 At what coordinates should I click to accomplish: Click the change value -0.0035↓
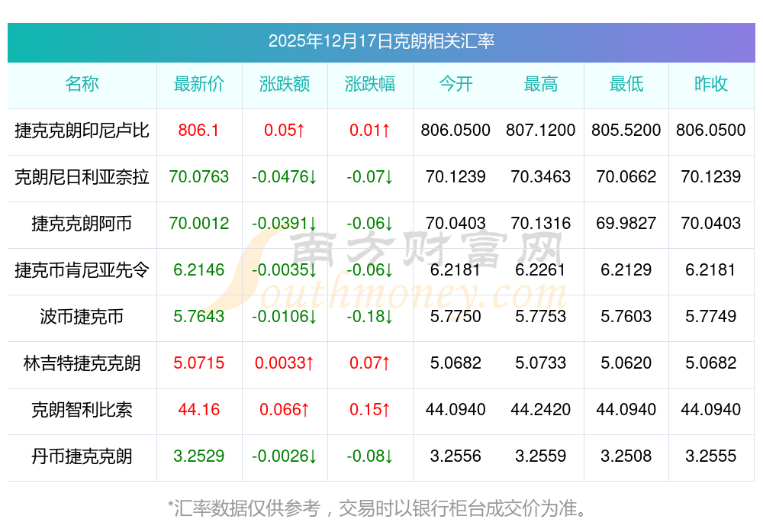click(285, 269)
